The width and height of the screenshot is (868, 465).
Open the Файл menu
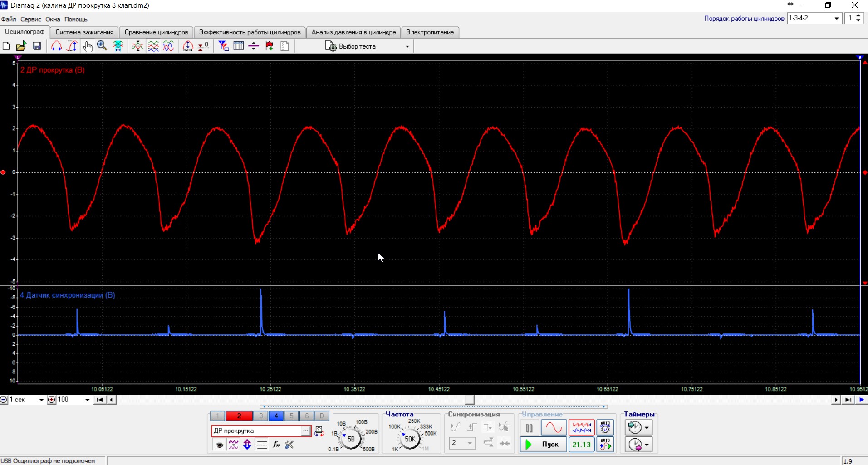tap(9, 19)
